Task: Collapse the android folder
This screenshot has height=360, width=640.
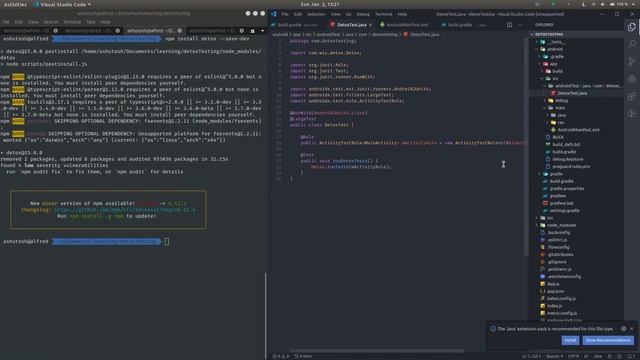Action: tap(537, 49)
